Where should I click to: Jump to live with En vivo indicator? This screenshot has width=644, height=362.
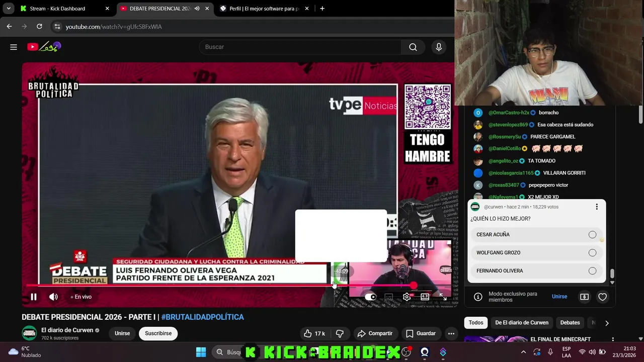pyautogui.click(x=81, y=297)
